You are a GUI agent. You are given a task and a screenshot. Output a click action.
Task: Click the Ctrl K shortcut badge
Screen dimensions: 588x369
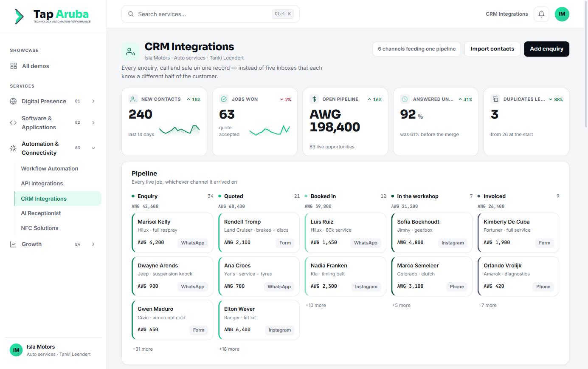283,14
